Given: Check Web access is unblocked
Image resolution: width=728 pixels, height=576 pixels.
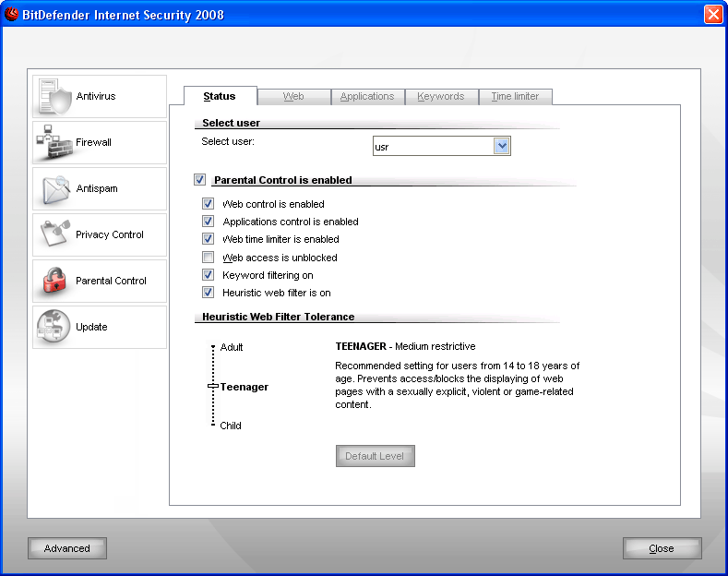Looking at the screenshot, I should click(208, 257).
